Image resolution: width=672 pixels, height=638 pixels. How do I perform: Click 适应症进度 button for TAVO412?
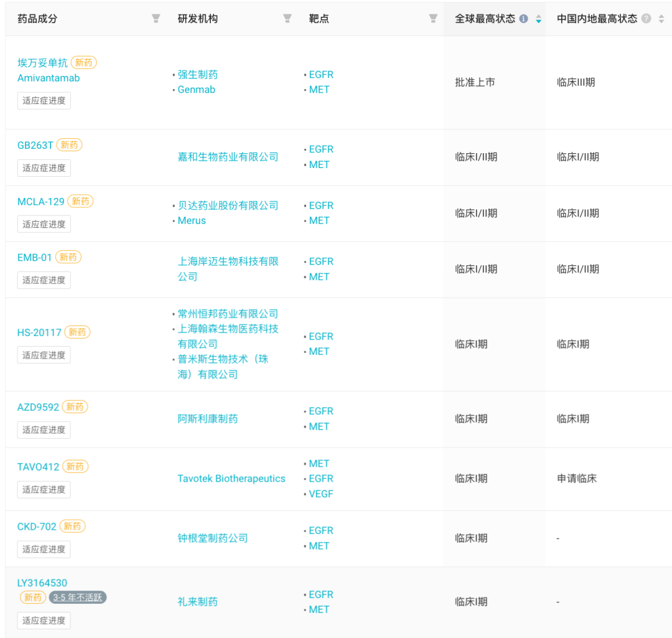pyautogui.click(x=44, y=489)
